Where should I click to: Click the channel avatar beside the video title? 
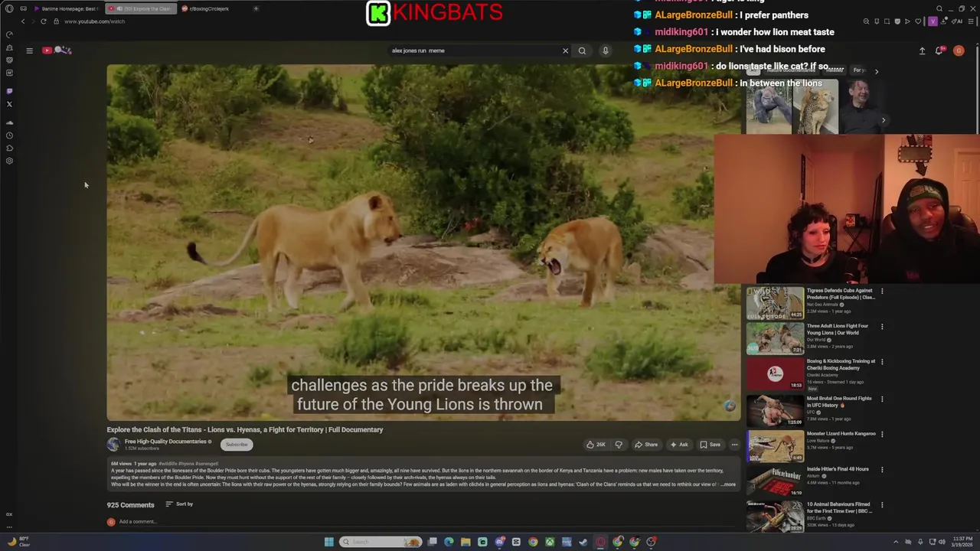tap(113, 445)
